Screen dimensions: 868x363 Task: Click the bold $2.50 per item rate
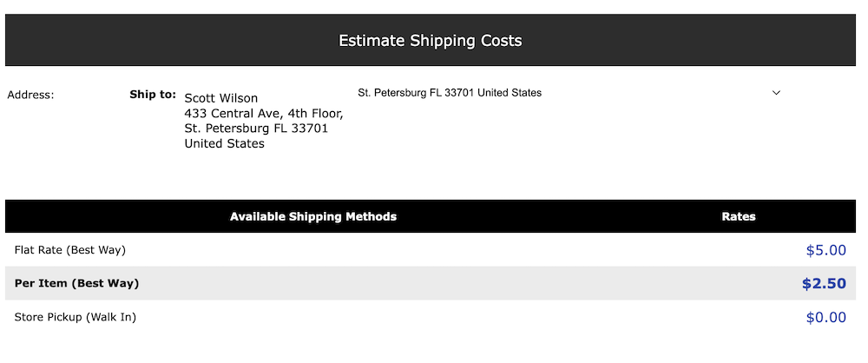pyautogui.click(x=824, y=283)
